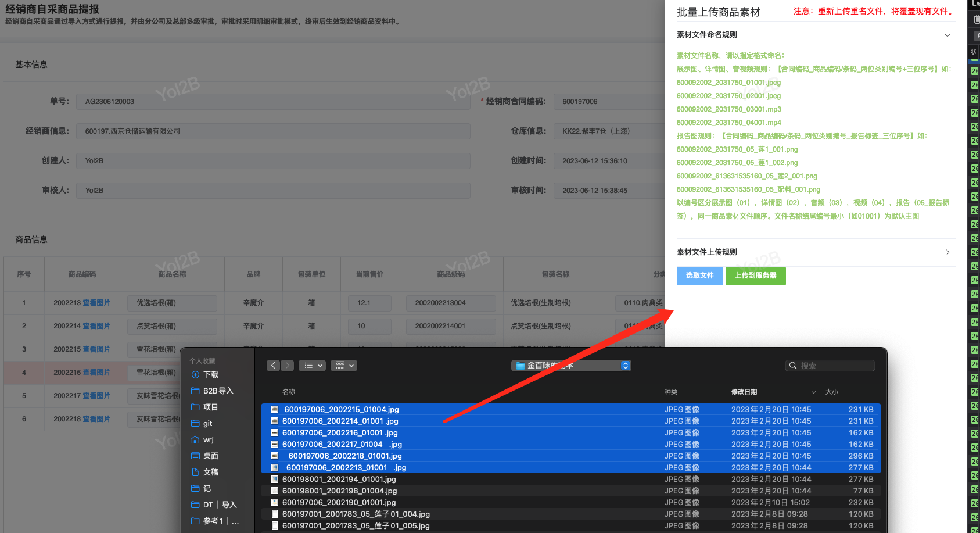Click file icon of 莲子01_004.jpg
The width and height of the screenshot is (980, 533).
275,514
